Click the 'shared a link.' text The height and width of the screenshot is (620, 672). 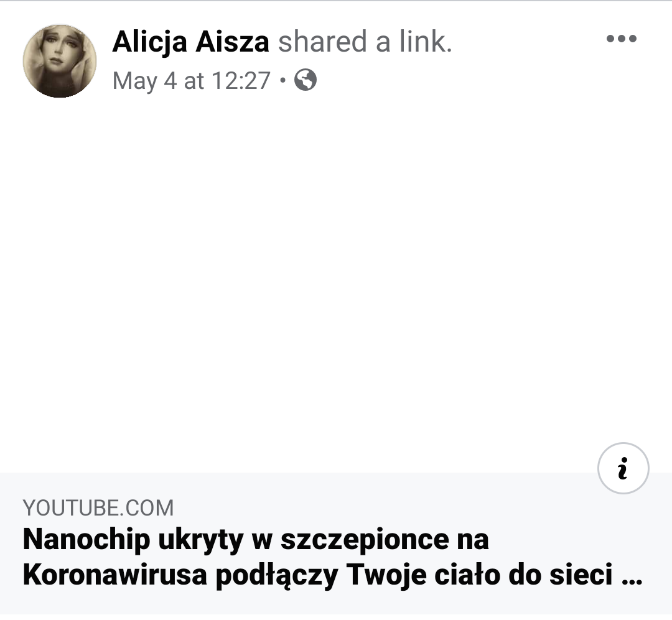pos(365,42)
